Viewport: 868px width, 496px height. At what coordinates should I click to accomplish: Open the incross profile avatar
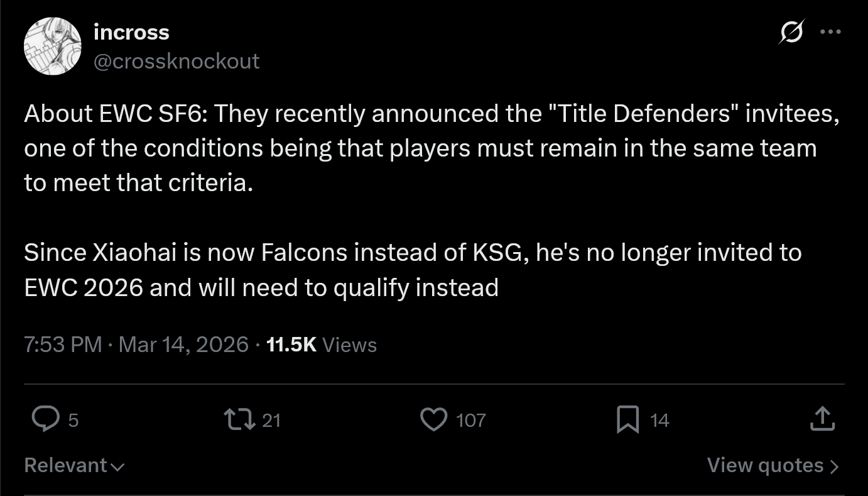pos(53,46)
